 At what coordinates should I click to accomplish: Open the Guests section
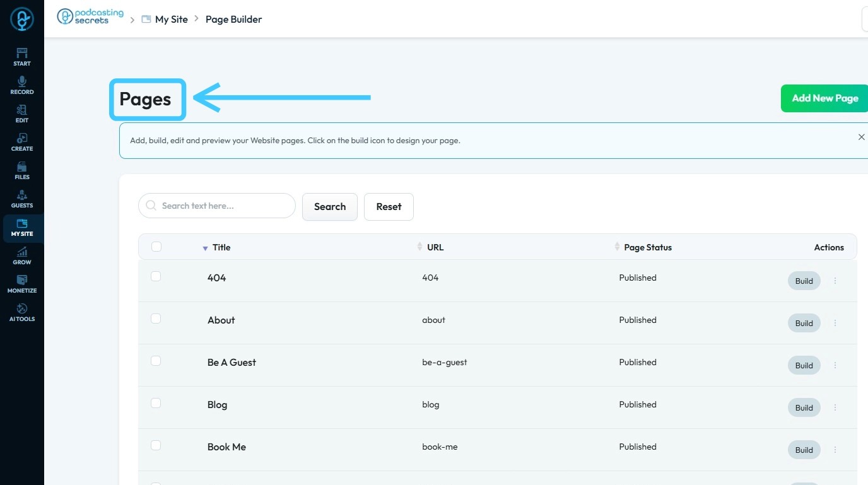click(22, 198)
